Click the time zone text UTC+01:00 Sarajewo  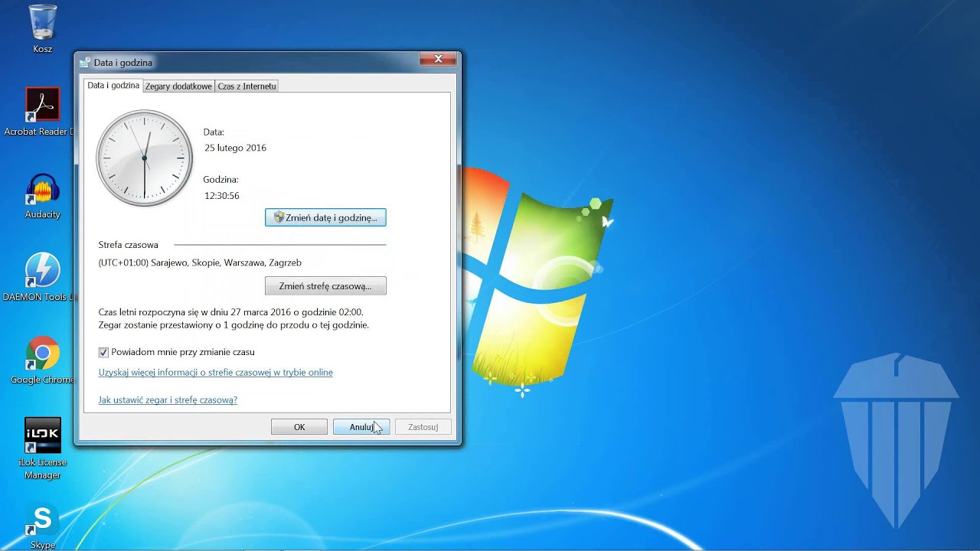point(200,262)
